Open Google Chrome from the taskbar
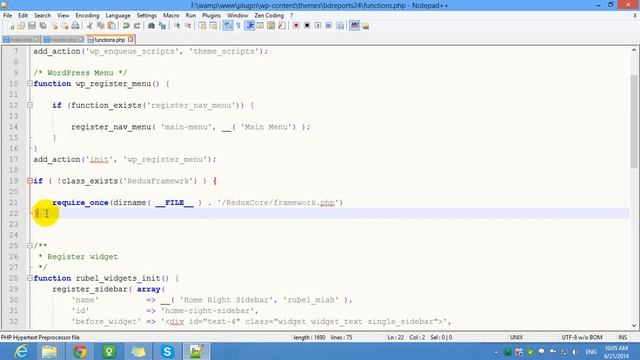 coord(80,351)
